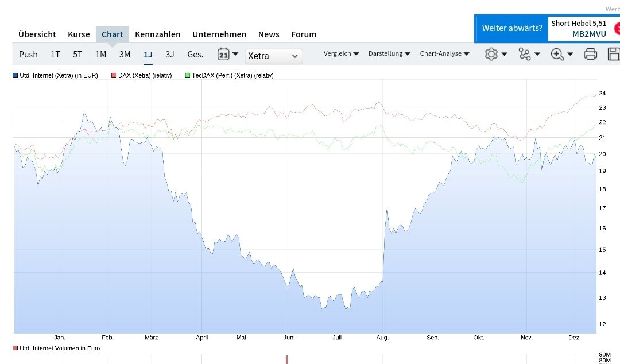Click the calendar date-range icon

tap(223, 53)
